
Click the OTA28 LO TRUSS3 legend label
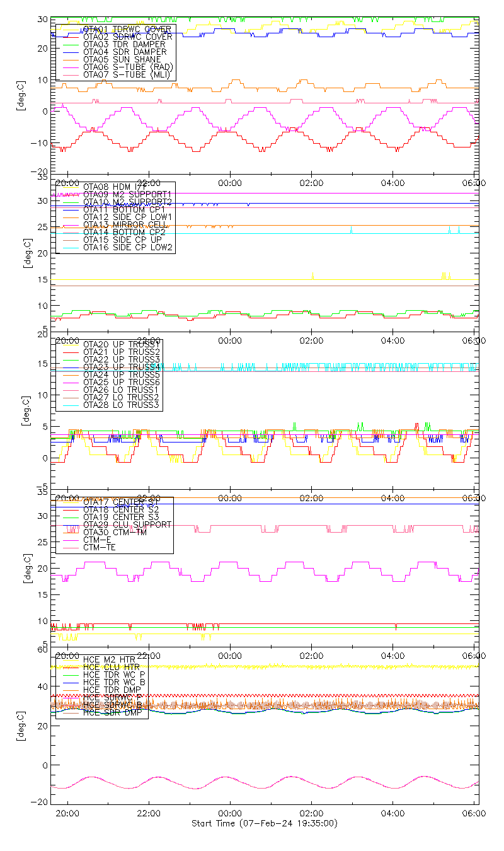[x=121, y=405]
